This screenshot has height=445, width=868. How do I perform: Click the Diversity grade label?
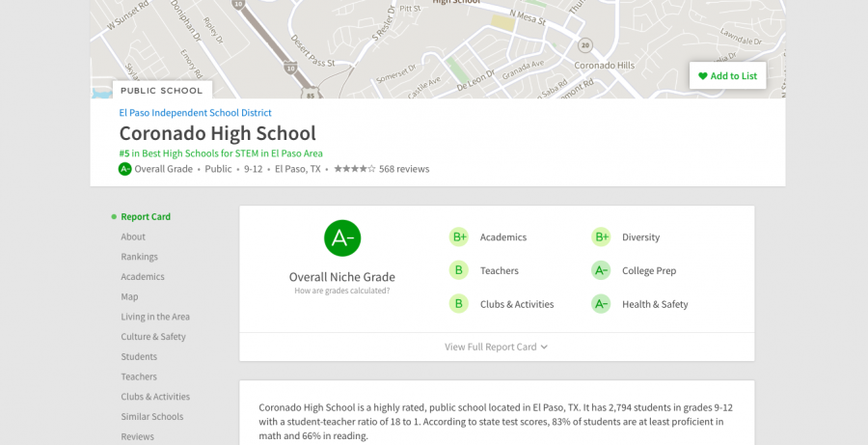(640, 237)
